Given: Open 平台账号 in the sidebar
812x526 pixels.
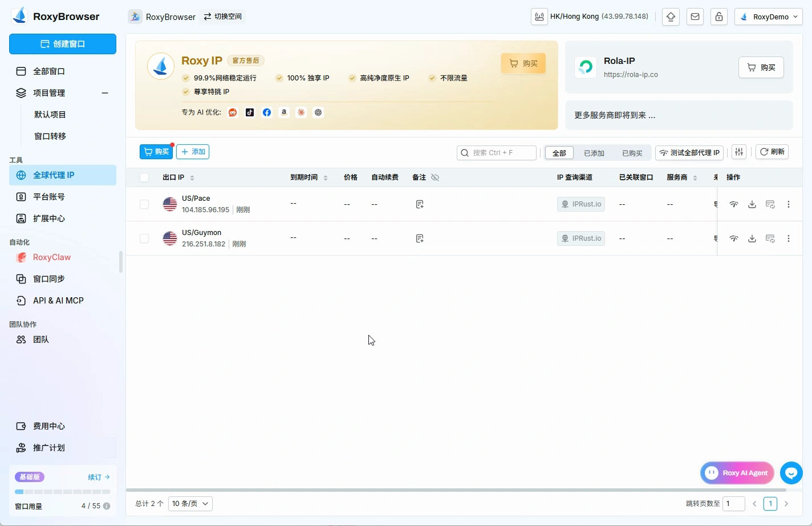Looking at the screenshot, I should tap(63, 197).
